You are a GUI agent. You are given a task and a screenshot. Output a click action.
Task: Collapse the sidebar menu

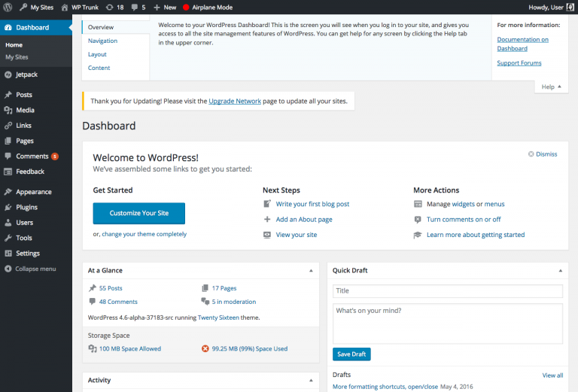[x=30, y=269]
